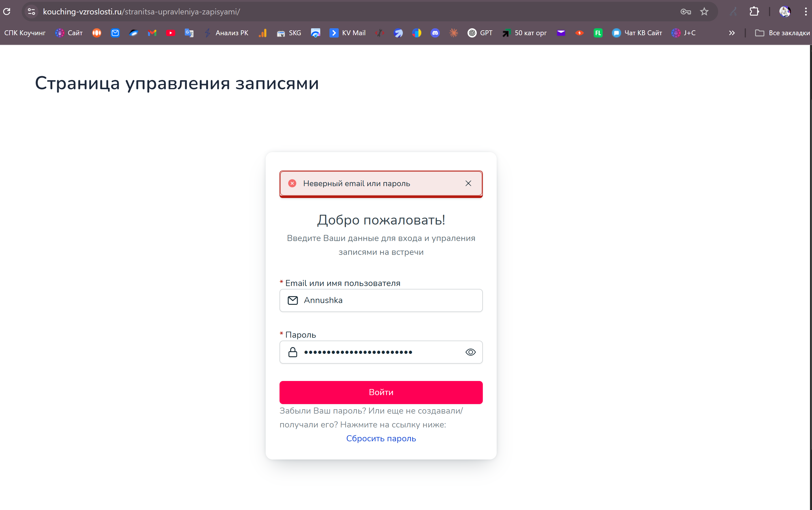Click the saved passwords key icon
The height and width of the screenshot is (510, 812).
tap(686, 12)
